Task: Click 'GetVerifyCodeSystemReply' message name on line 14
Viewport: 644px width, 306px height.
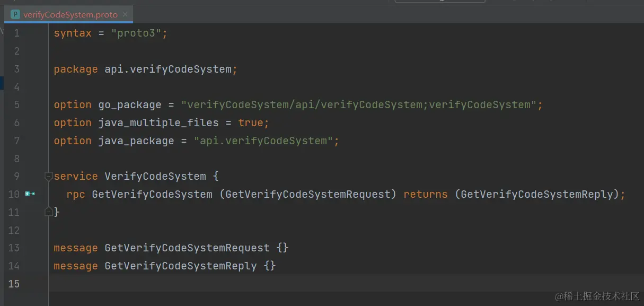Action: (181, 266)
